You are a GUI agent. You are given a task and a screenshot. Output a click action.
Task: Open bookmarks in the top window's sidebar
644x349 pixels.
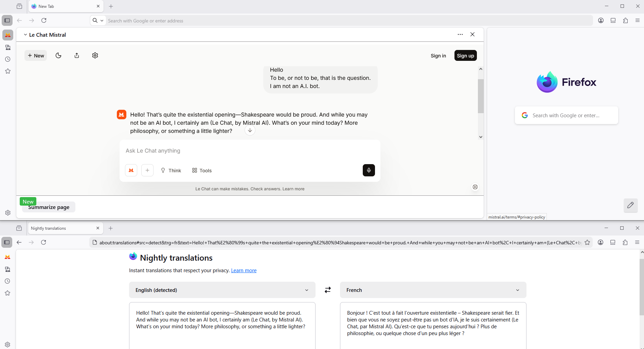pos(8,71)
